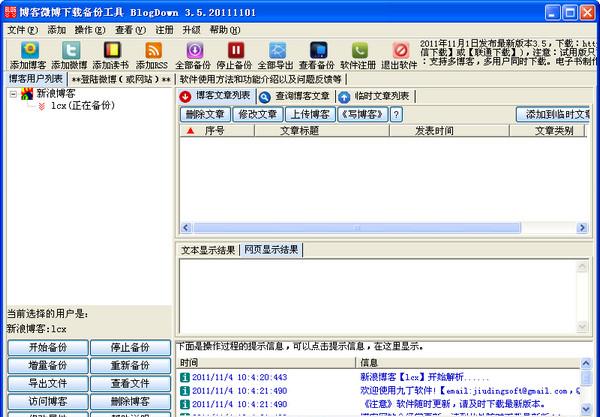Click the 退出软件 toolbar icon
The height and width of the screenshot is (417, 600).
(x=401, y=50)
